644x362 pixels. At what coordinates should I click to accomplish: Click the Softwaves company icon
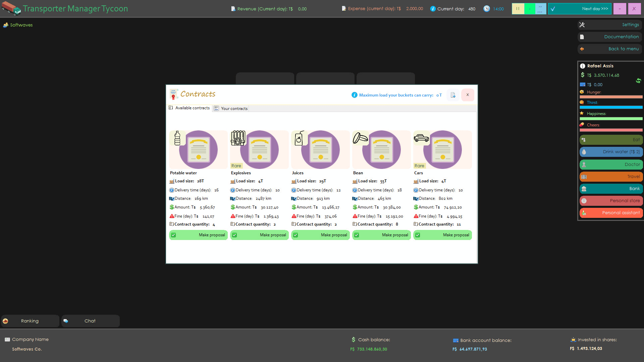(x=5, y=25)
